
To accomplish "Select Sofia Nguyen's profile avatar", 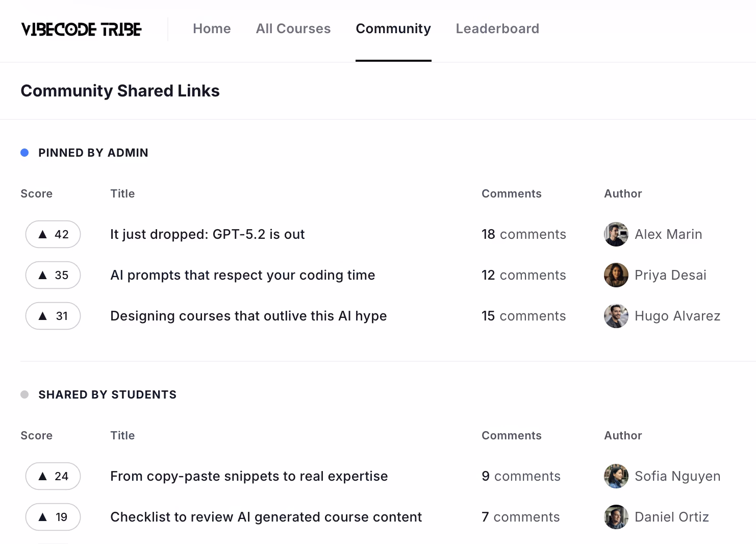I will pyautogui.click(x=616, y=476).
